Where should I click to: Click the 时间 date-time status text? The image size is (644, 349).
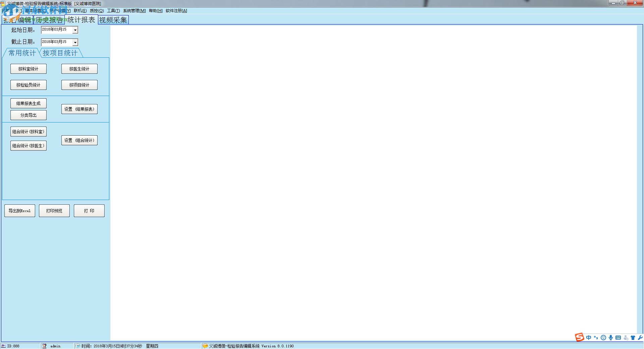[x=112, y=346]
